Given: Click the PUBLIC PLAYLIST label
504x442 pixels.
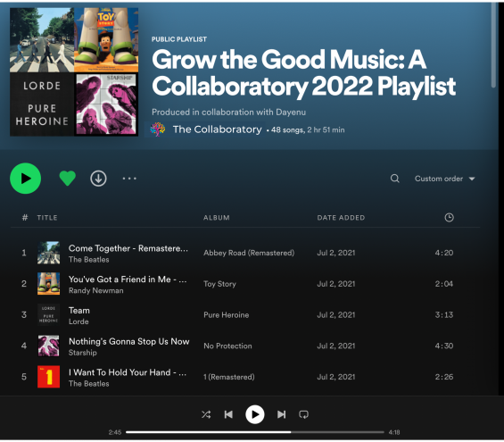Looking at the screenshot, I should tap(179, 39).
